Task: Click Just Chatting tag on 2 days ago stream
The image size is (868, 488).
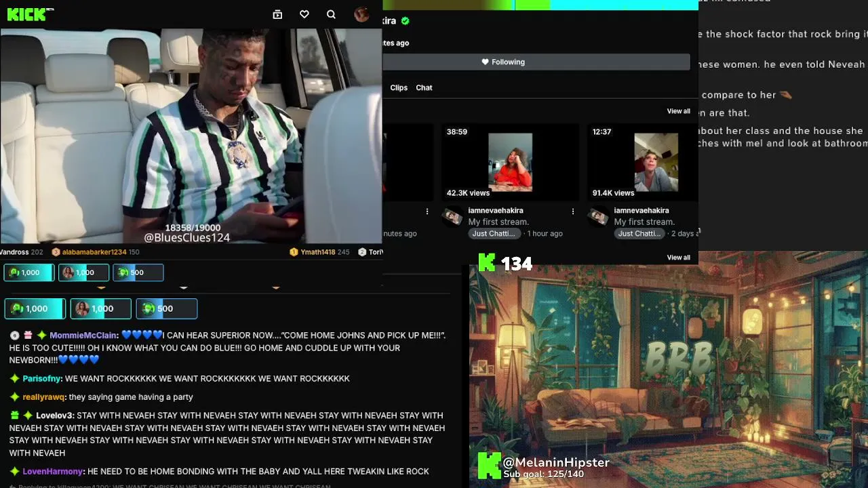Action: click(639, 234)
